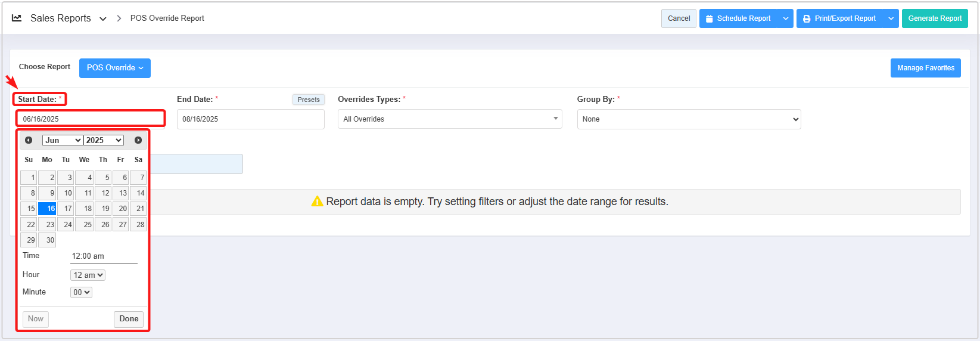Viewport: 980px width, 341px height.
Task: Open the POS Override report chooser
Action: [x=115, y=68]
